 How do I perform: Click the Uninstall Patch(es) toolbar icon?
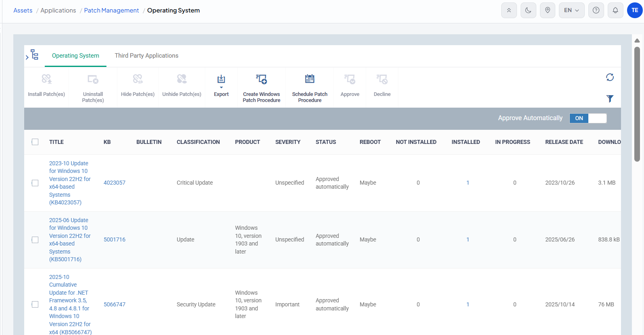93,79
